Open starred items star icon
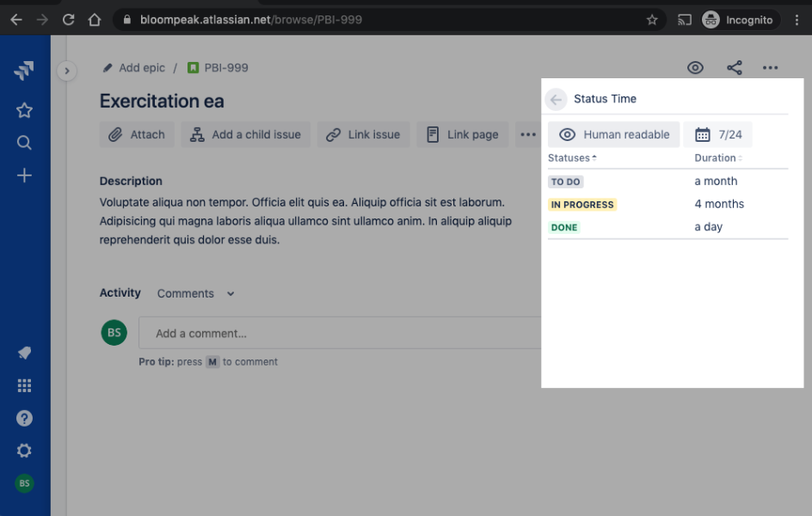Viewport: 812px width, 516px height. (x=24, y=110)
